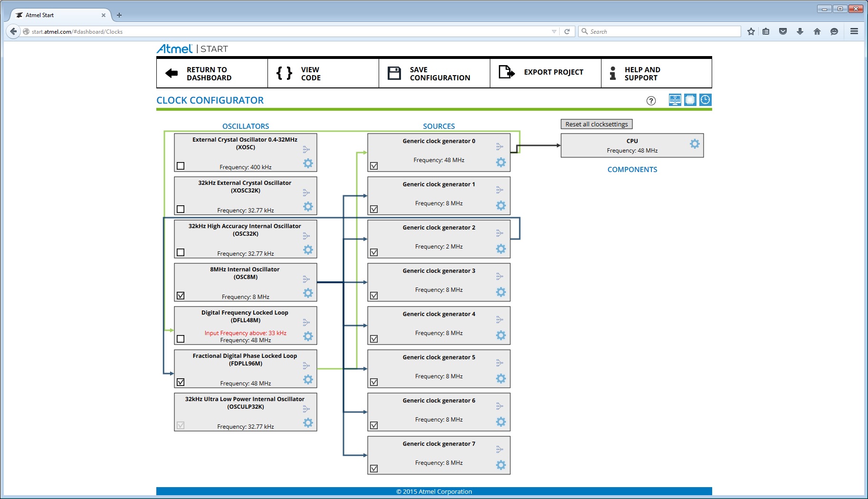This screenshot has height=499, width=868.
Task: Enable the DFLL48M checkbox
Action: (x=181, y=339)
